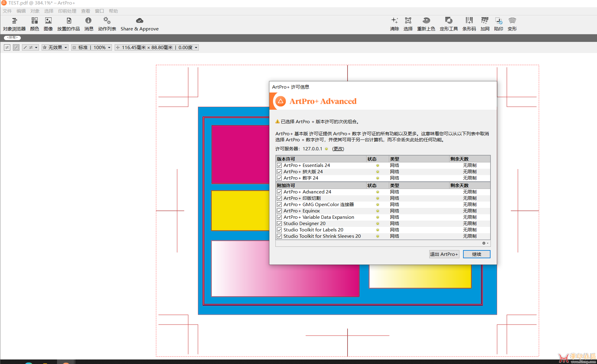Open 放置的作品 placed artwork panel
The image size is (597, 364).
point(69,24)
